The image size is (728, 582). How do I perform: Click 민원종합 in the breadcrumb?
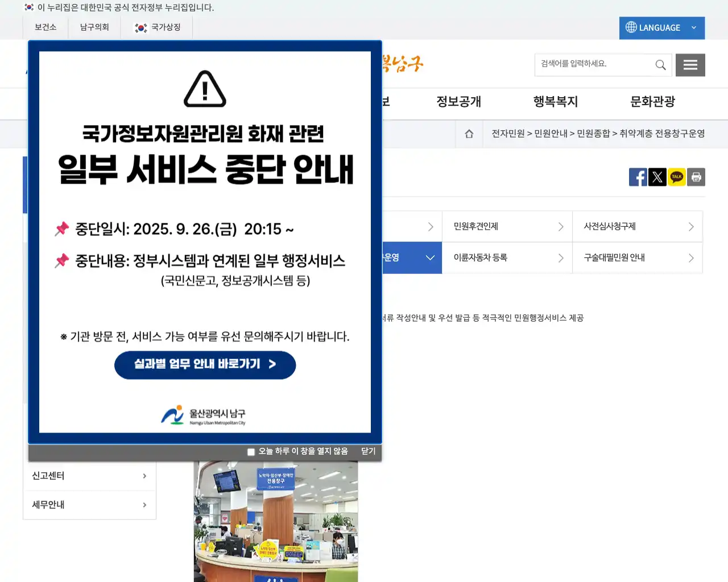pos(593,134)
